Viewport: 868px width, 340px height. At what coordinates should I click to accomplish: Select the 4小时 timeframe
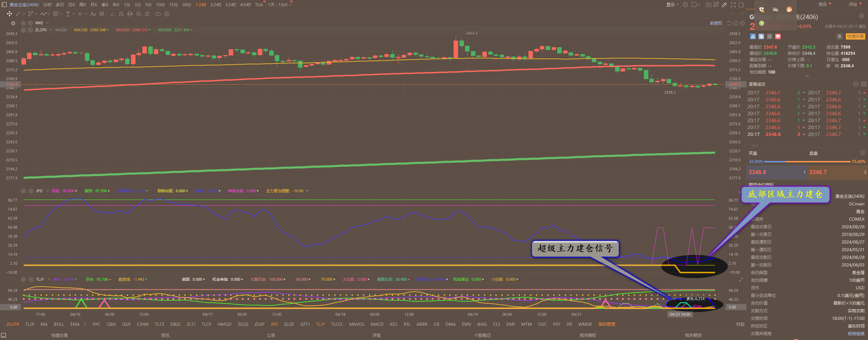(x=245, y=5)
